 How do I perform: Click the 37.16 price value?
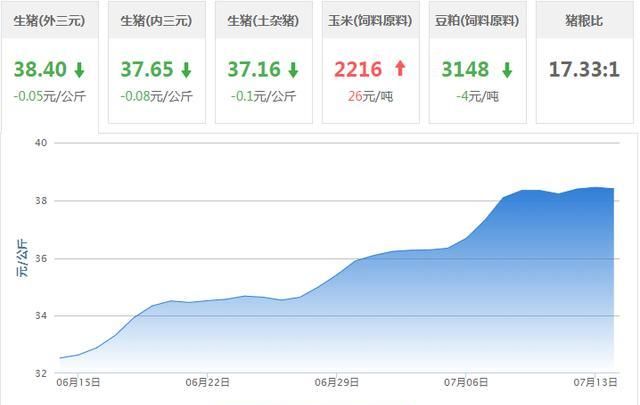pos(254,69)
